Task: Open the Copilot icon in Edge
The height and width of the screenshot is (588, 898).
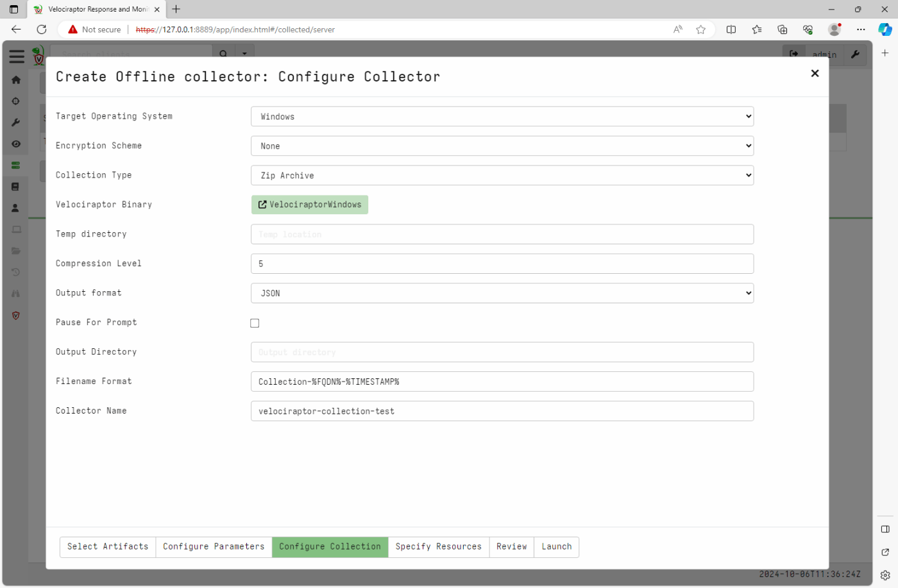Action: tap(885, 29)
